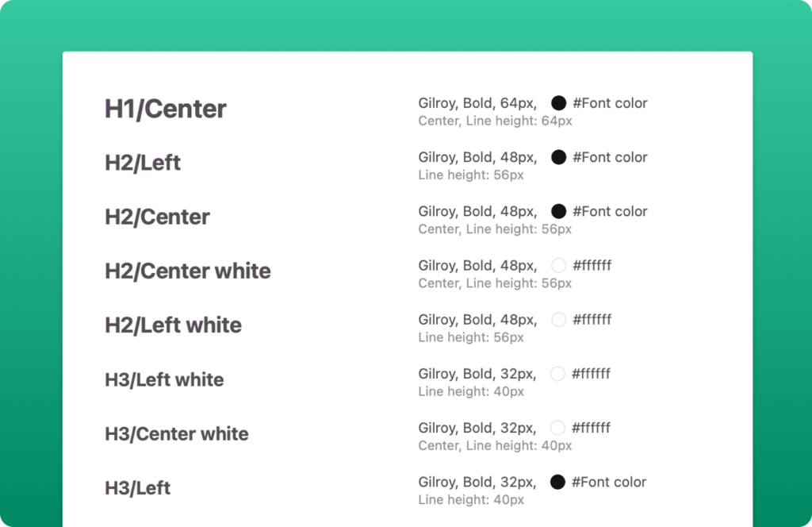The image size is (812, 527).
Task: Click the H2/Left text style
Action: click(x=143, y=163)
